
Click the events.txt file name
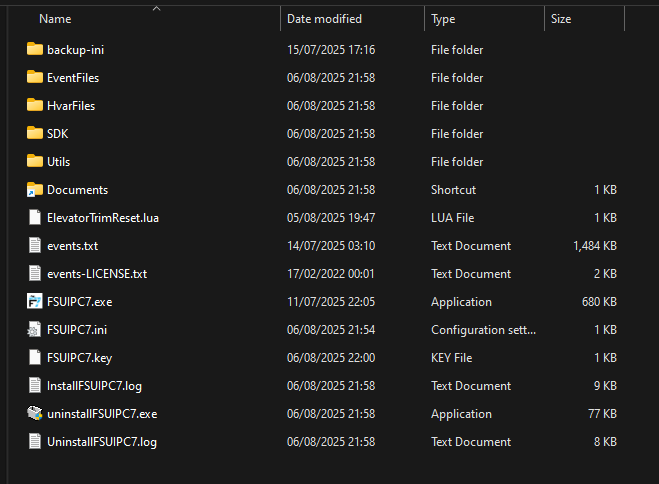(x=72, y=246)
